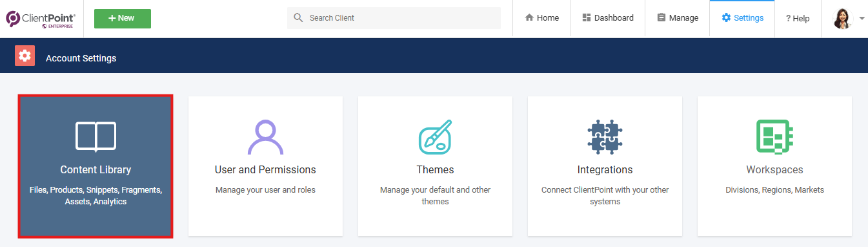868x247 pixels.
Task: Open the Dashboard tab
Action: pos(607,18)
